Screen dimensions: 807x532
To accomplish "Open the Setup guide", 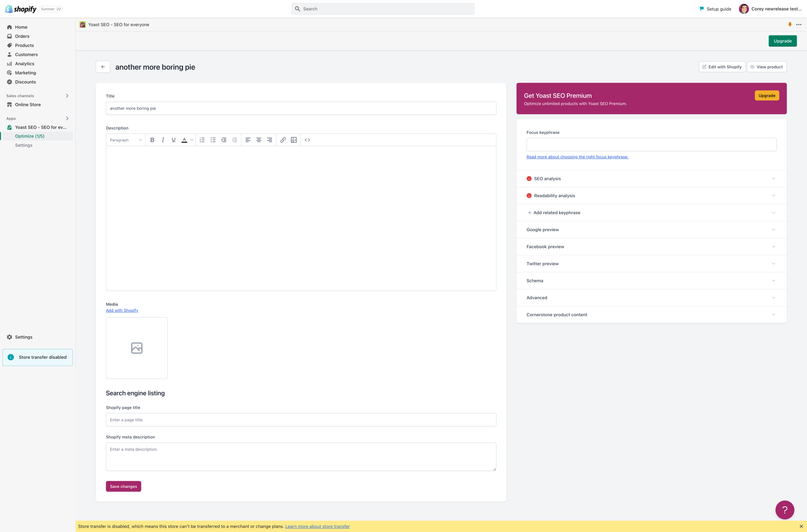I will click(715, 9).
